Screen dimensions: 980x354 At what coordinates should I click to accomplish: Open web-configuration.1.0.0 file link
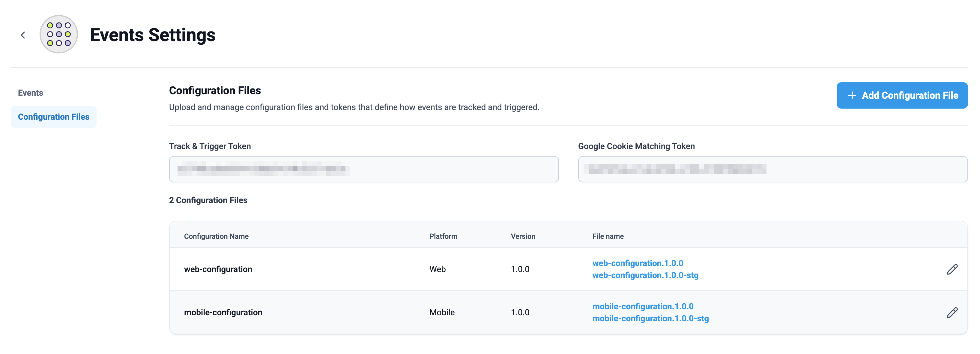click(x=638, y=263)
